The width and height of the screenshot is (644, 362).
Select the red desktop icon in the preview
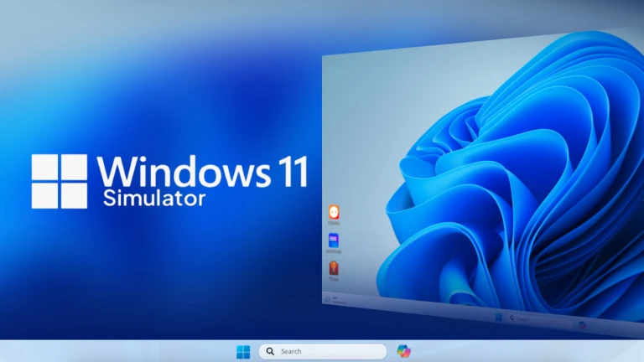click(x=334, y=269)
